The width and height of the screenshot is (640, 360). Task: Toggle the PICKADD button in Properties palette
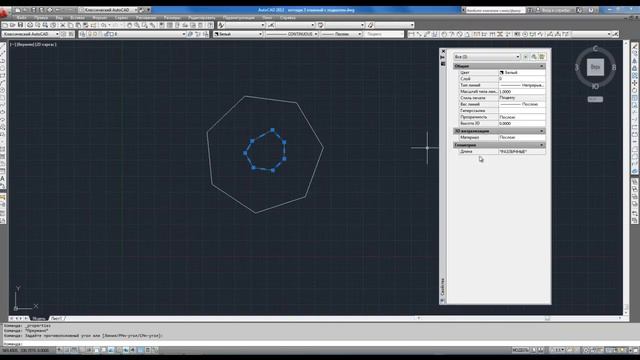tap(526, 57)
